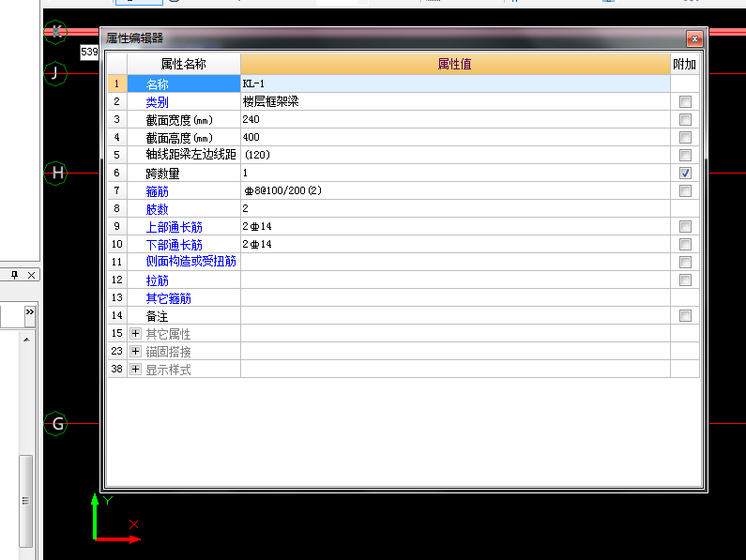Click the 下部通长筋 property link
746x560 pixels.
[x=175, y=245]
